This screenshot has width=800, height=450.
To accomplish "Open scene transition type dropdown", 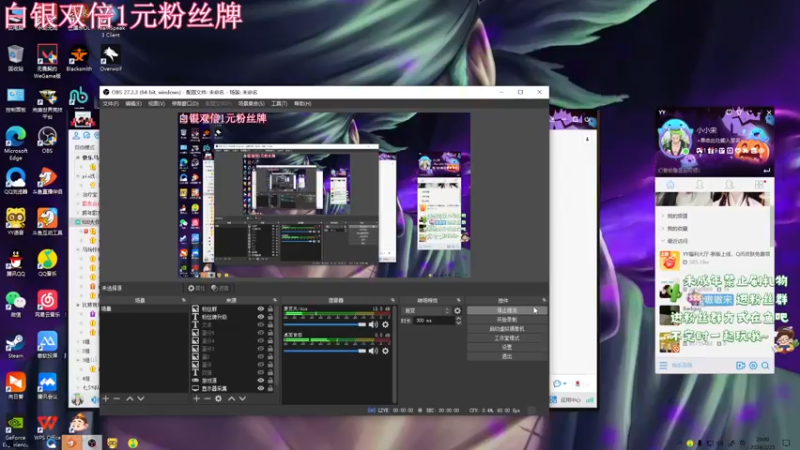I will coord(427,311).
